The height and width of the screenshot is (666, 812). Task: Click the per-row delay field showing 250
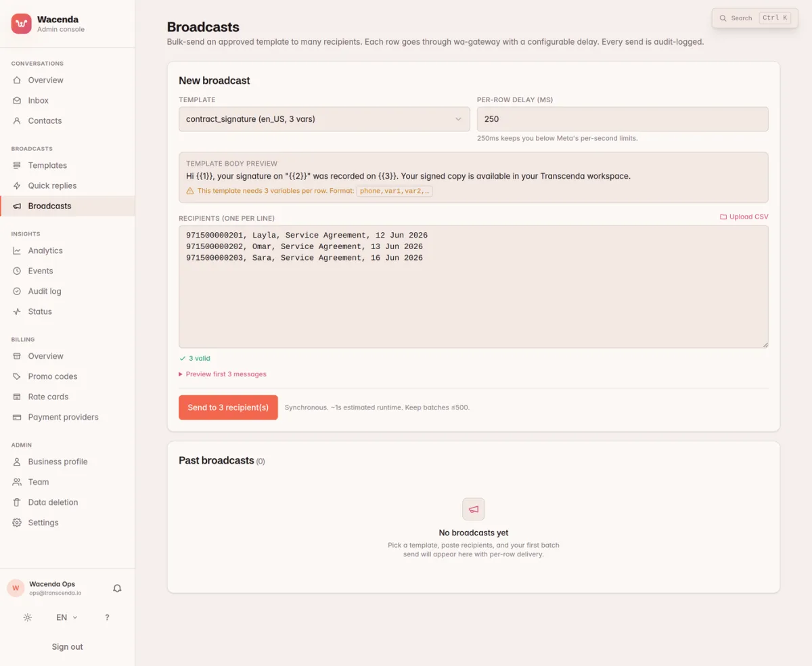coord(623,119)
